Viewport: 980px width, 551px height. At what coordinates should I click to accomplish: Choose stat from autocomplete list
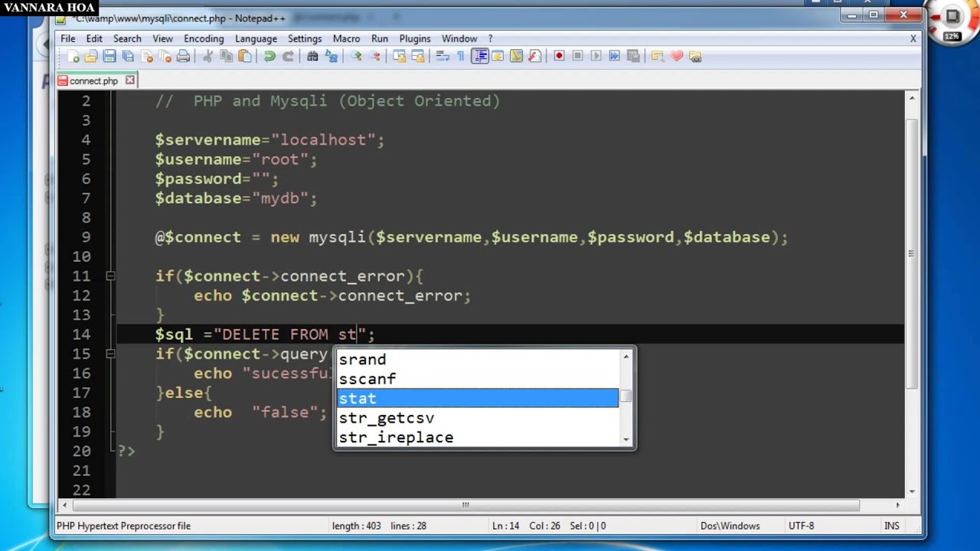[x=478, y=398]
